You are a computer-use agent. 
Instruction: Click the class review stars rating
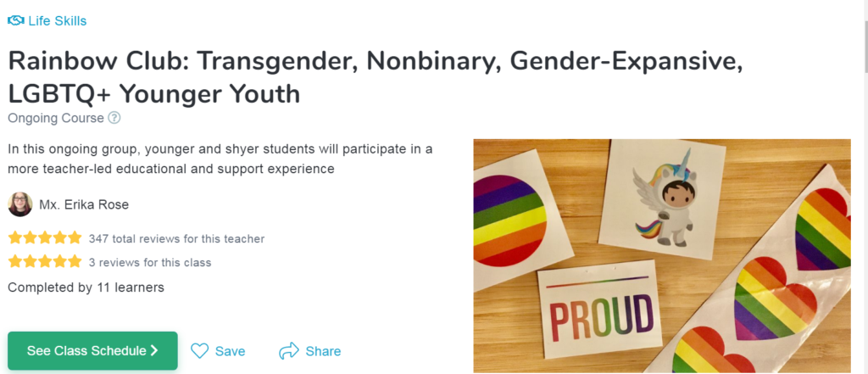(45, 262)
